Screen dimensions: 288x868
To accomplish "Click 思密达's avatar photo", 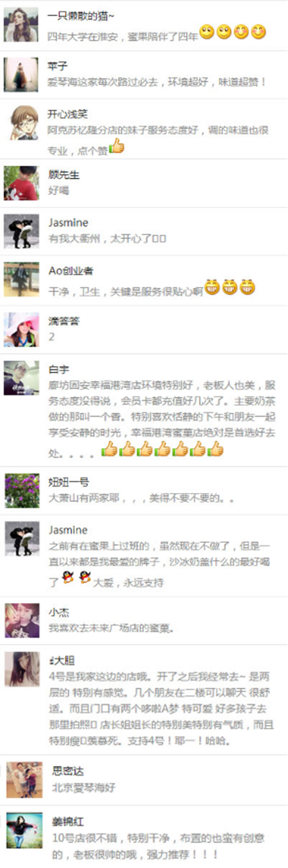I will (24, 778).
